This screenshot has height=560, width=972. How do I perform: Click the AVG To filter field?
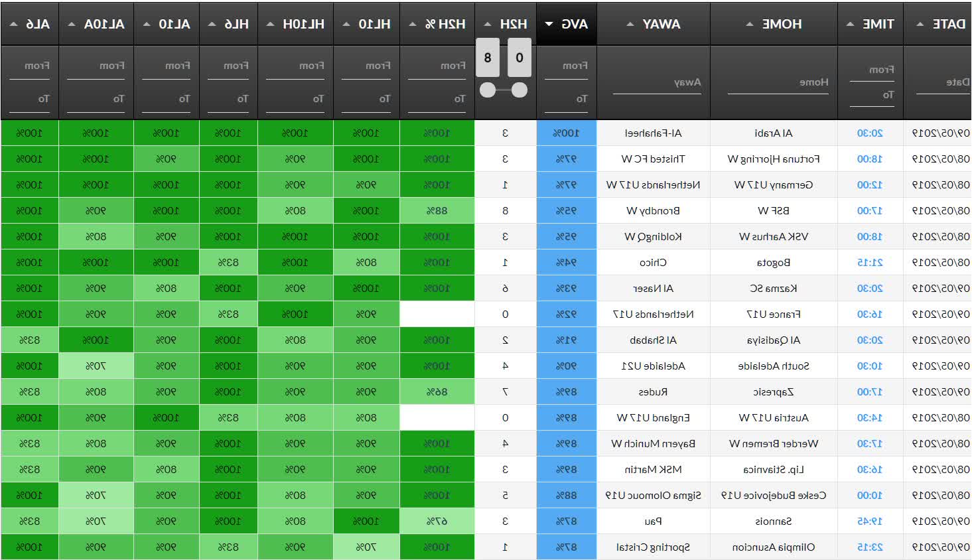(566, 99)
